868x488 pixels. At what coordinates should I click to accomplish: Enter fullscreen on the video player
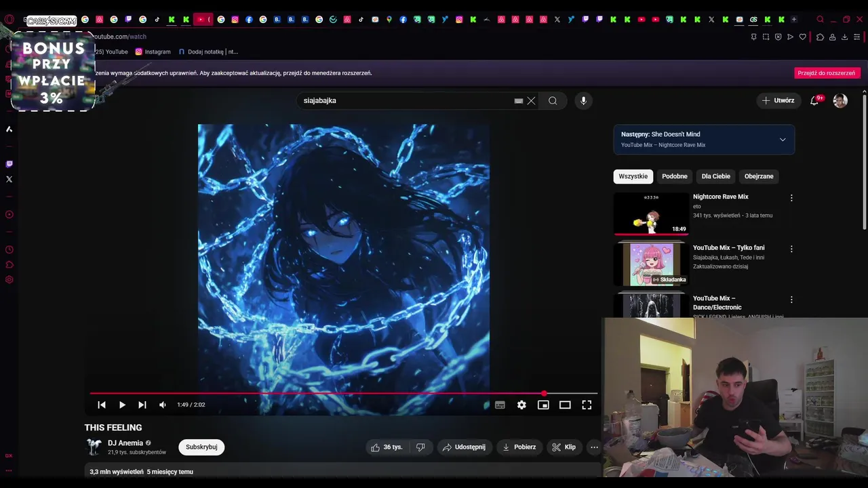click(x=587, y=405)
